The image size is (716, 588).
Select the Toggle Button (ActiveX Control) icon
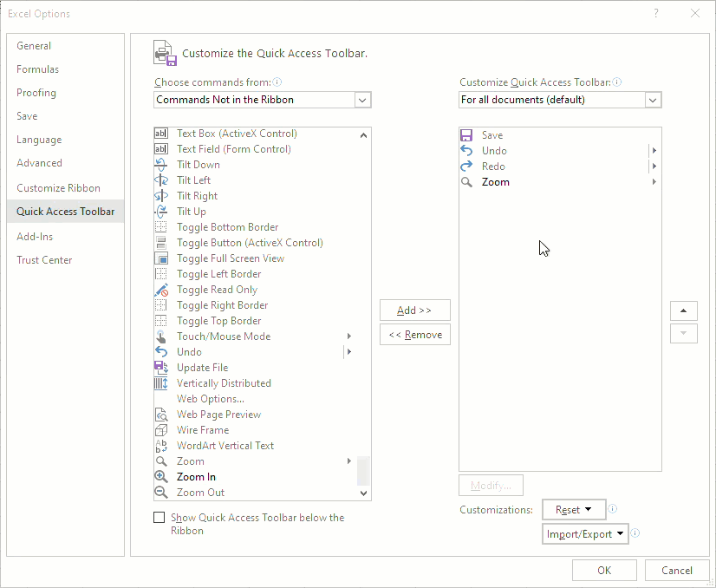coord(160,243)
